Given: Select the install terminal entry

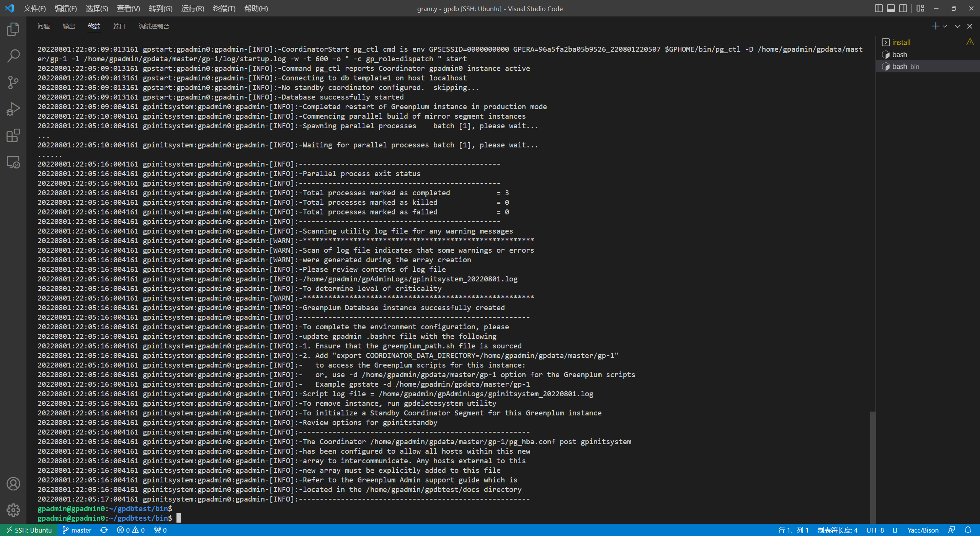Looking at the screenshot, I should click(927, 42).
